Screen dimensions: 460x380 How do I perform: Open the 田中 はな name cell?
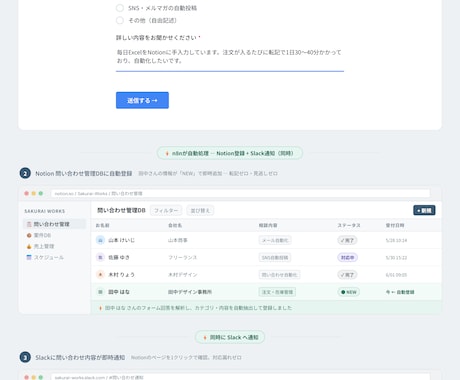click(x=119, y=292)
